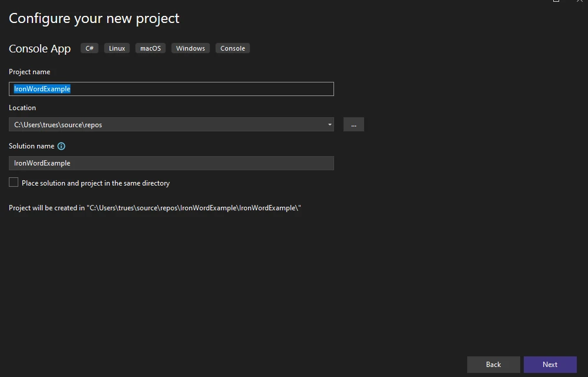588x377 pixels.
Task: Select the macOS platform tag
Action: tap(150, 48)
